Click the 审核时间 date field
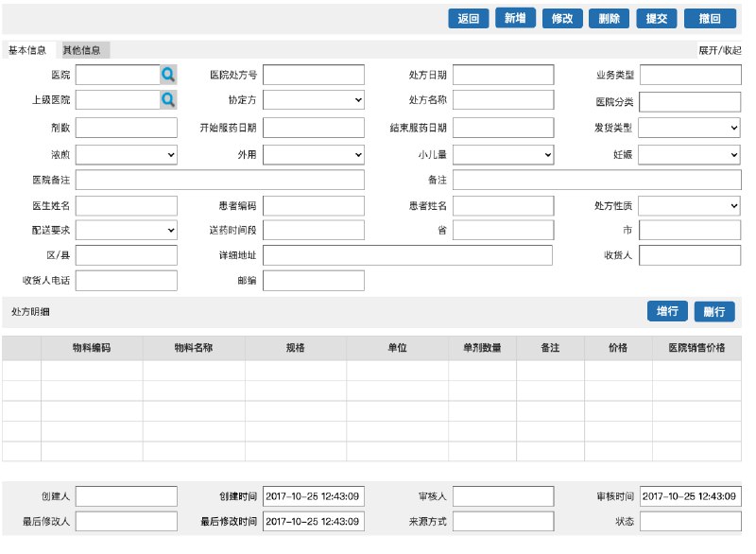The height and width of the screenshot is (554, 756). click(x=691, y=496)
